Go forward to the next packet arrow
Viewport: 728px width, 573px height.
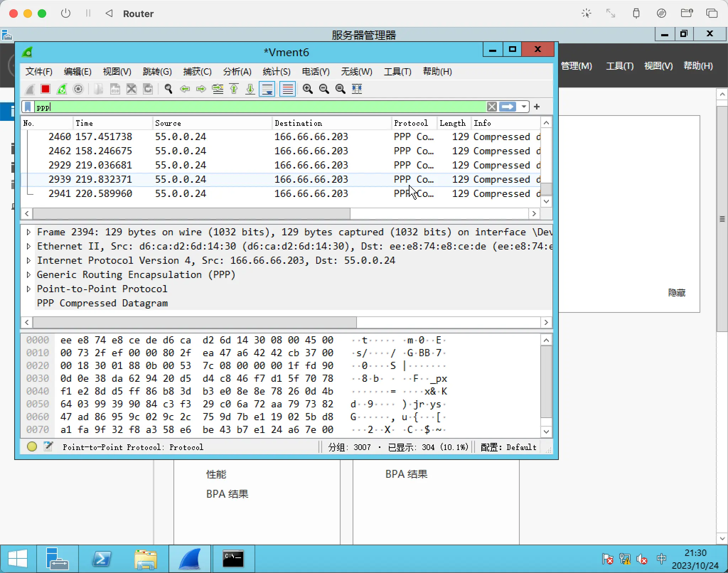201,89
